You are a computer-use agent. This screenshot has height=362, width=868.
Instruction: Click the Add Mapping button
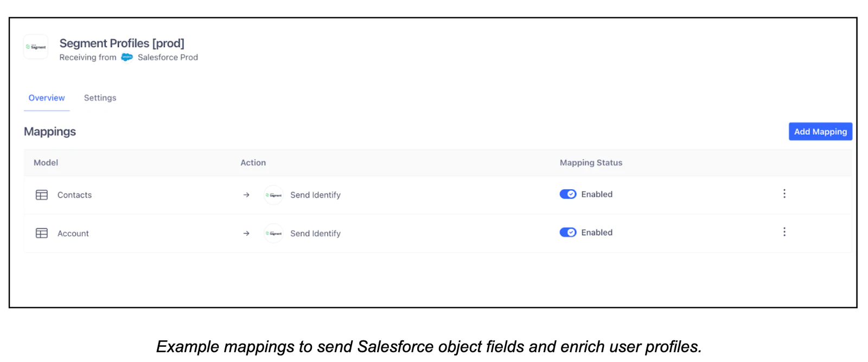coord(820,131)
